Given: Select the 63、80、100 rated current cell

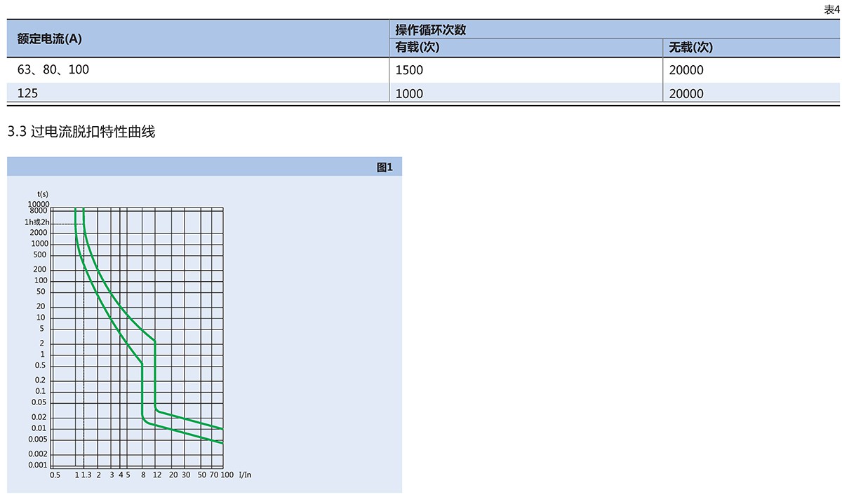Looking at the screenshot, I should coord(53,70).
